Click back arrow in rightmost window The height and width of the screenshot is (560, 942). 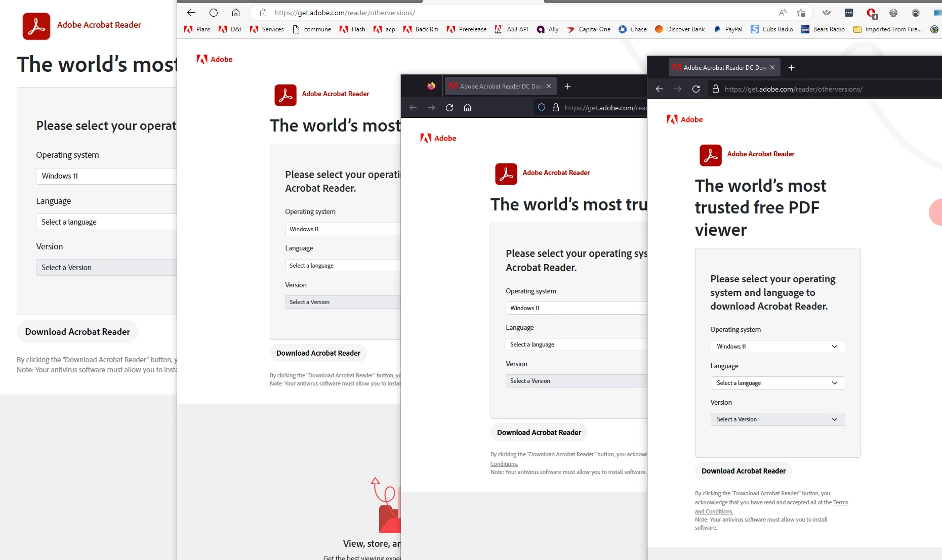tap(659, 89)
